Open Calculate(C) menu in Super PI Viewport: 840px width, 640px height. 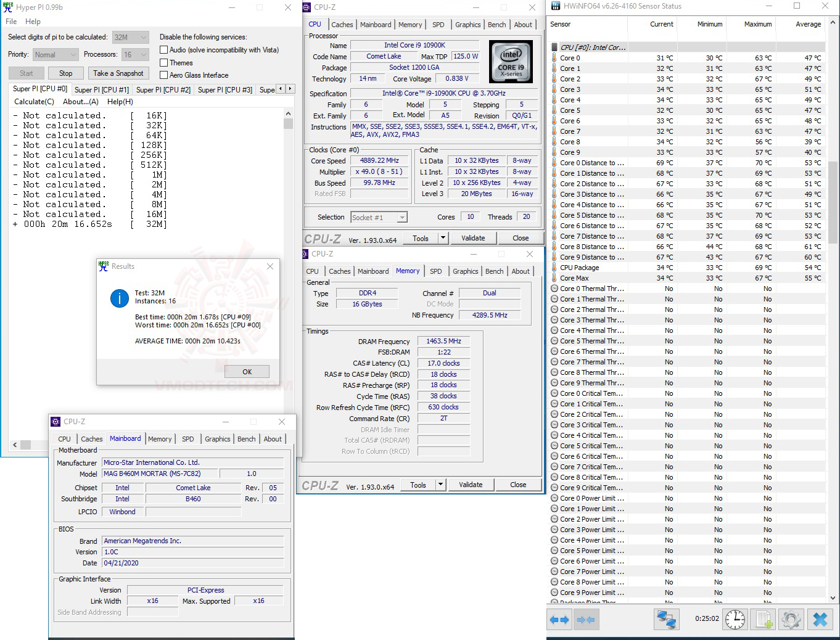(x=35, y=102)
